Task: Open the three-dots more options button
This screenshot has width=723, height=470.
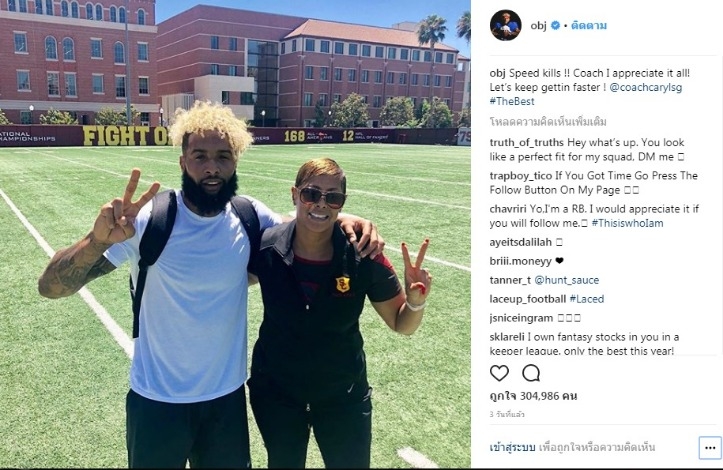Action: (x=710, y=447)
